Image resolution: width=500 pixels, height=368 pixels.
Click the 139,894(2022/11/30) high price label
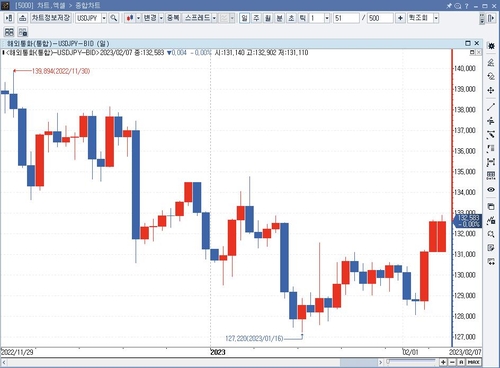[61, 71]
